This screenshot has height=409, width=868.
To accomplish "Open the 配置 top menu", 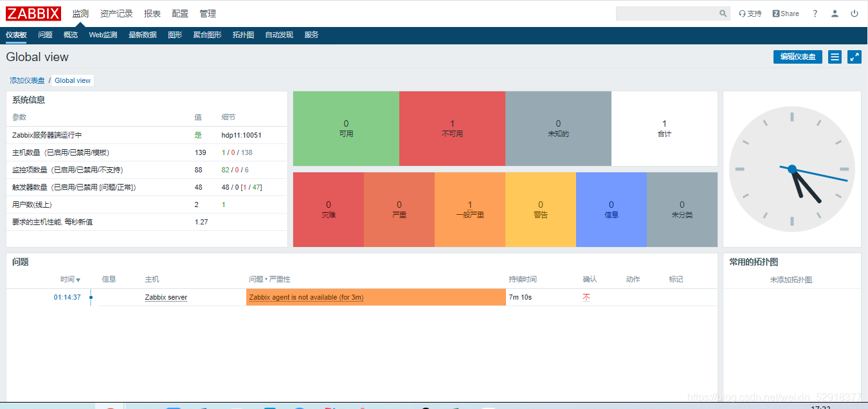I will pyautogui.click(x=180, y=14).
